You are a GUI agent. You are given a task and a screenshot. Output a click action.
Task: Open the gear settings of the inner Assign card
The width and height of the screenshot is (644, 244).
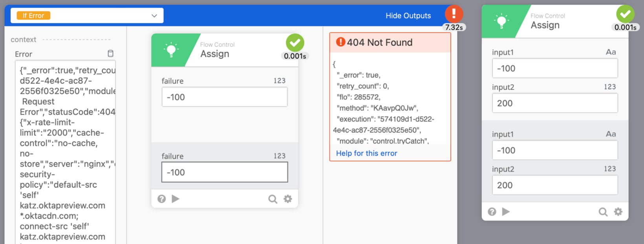(288, 199)
